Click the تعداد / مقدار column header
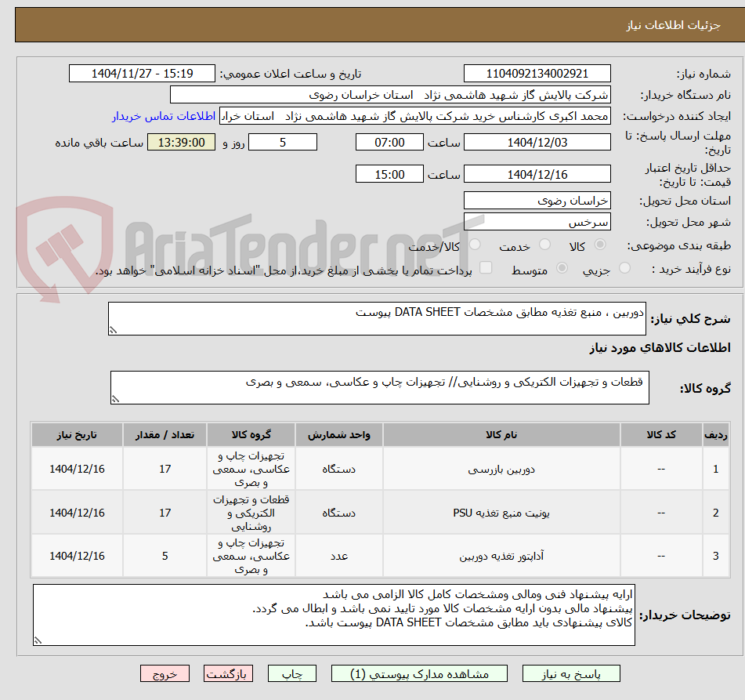Viewport: 745px width, 700px height. (165, 434)
